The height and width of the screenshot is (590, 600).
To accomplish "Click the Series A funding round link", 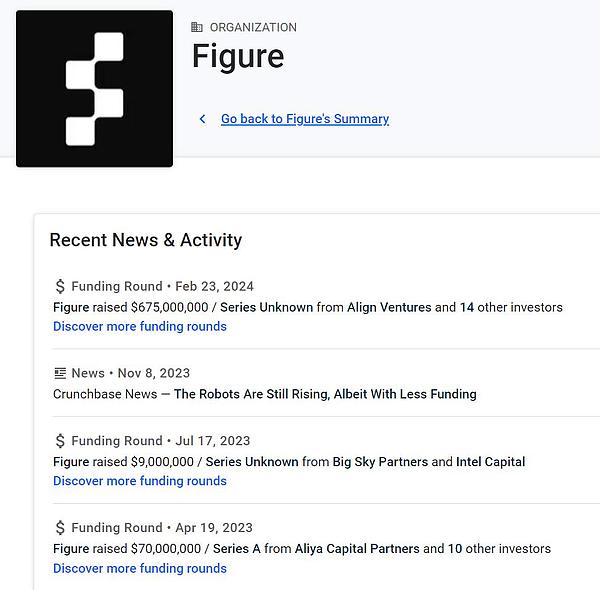I will tap(238, 549).
